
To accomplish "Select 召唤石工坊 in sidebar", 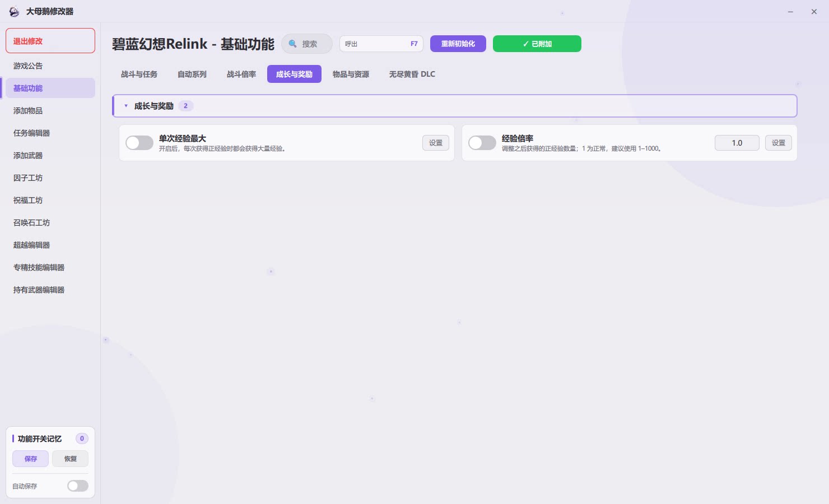I will pyautogui.click(x=50, y=222).
